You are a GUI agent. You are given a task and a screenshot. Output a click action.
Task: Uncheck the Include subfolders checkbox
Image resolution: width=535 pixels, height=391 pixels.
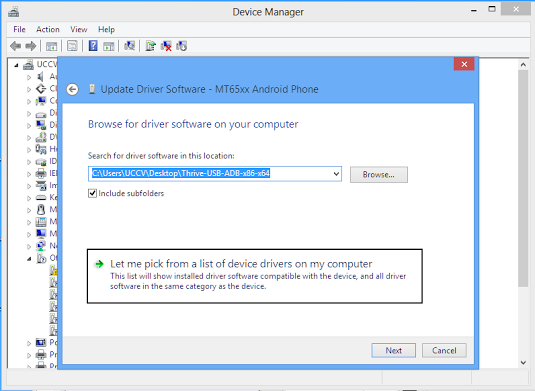pyautogui.click(x=92, y=193)
